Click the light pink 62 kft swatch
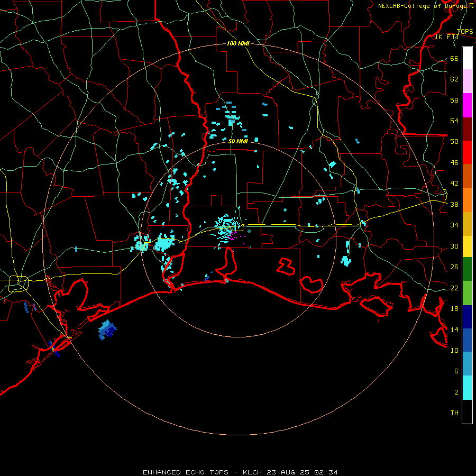The height and width of the screenshot is (476, 476). point(467,81)
